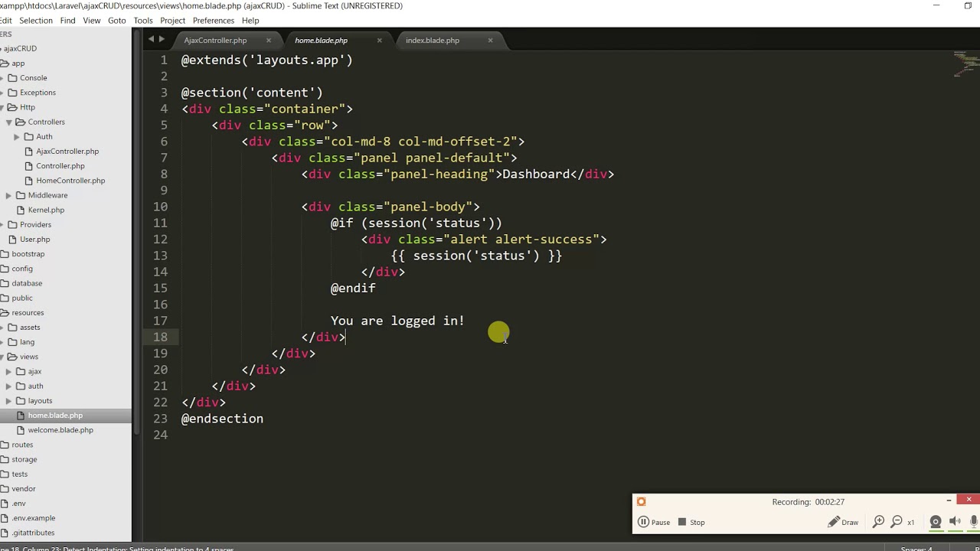980x551 pixels.
Task: Collapse the Controllers folder
Action: 9,122
